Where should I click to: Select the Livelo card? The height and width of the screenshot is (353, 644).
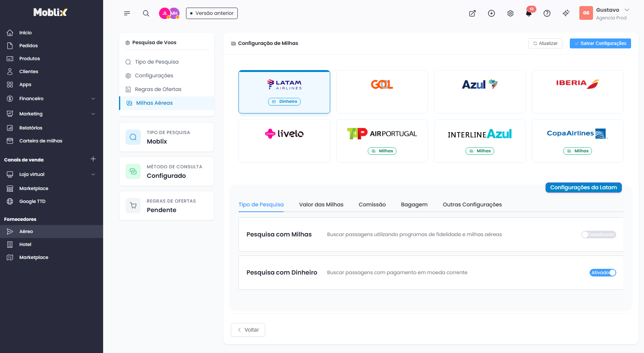pyautogui.click(x=284, y=141)
